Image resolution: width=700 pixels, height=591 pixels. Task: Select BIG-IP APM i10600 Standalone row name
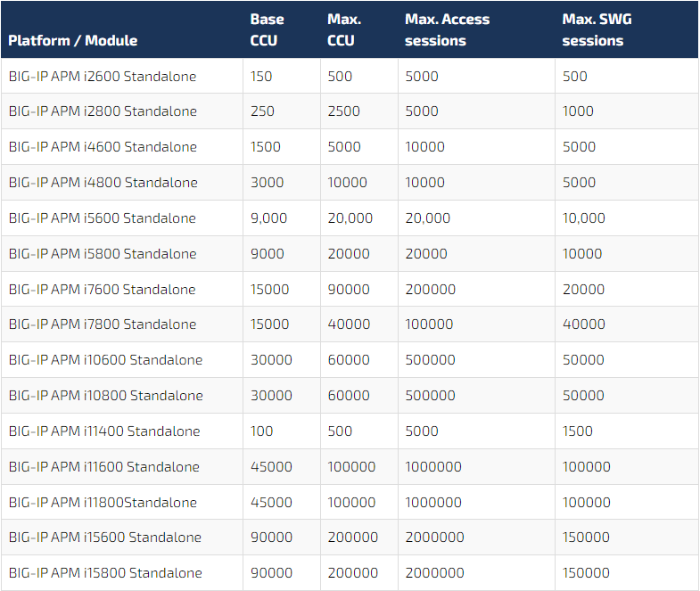tap(105, 360)
